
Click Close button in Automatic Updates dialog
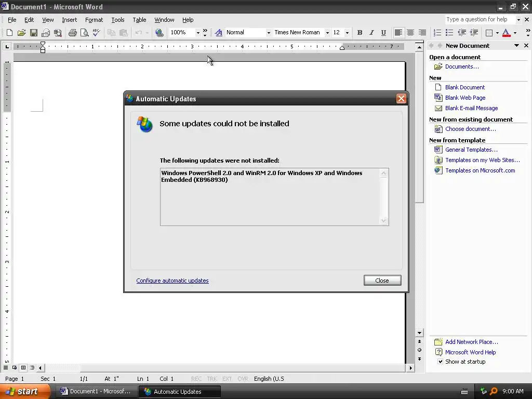(382, 280)
